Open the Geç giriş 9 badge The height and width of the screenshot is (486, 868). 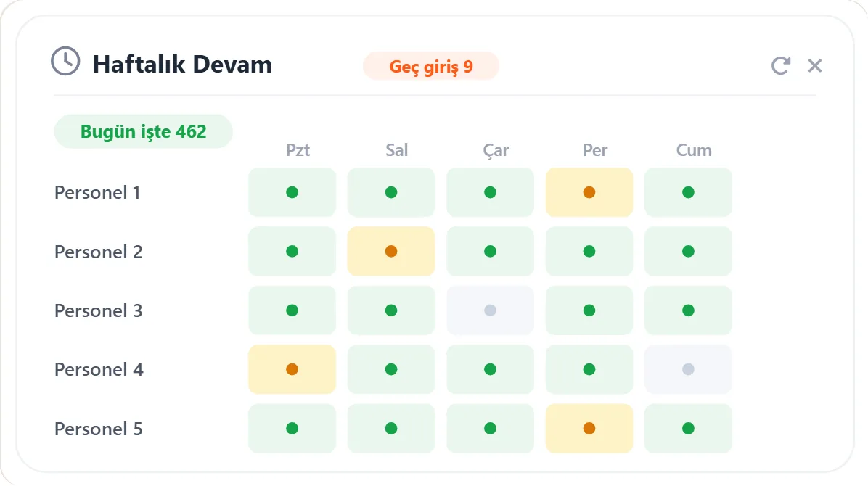pos(430,66)
